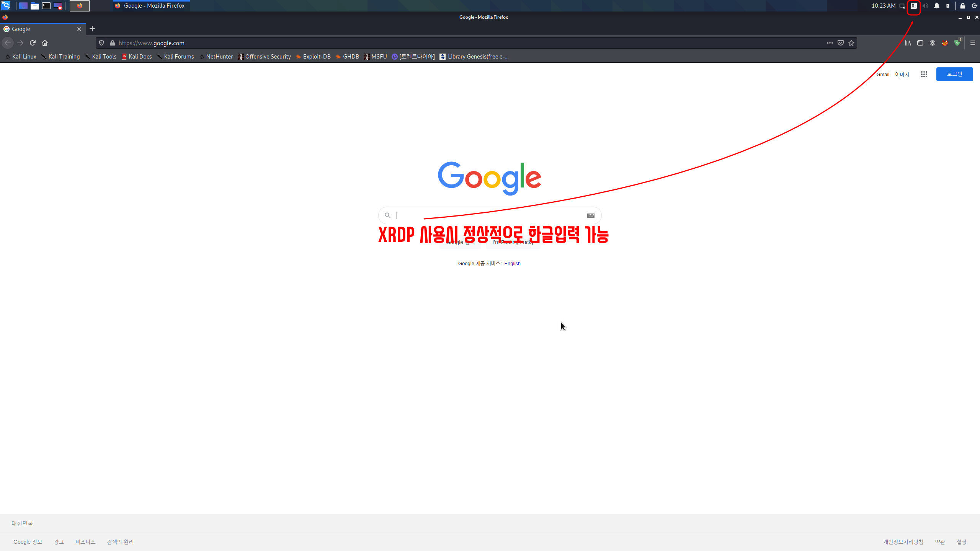Click the Save to Pocket icon
The width and height of the screenshot is (980, 551).
click(841, 43)
